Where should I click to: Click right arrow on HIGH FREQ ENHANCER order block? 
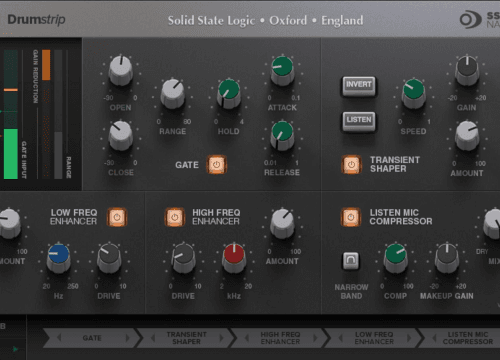click(x=315, y=338)
